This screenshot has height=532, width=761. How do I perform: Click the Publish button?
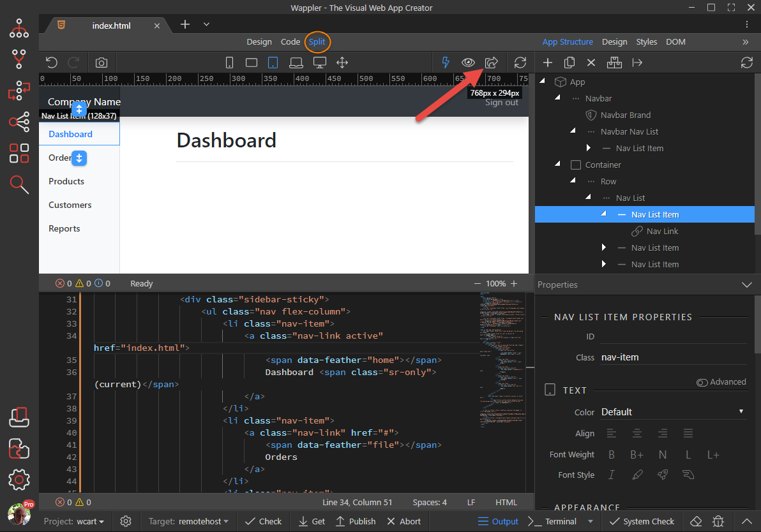(356, 521)
